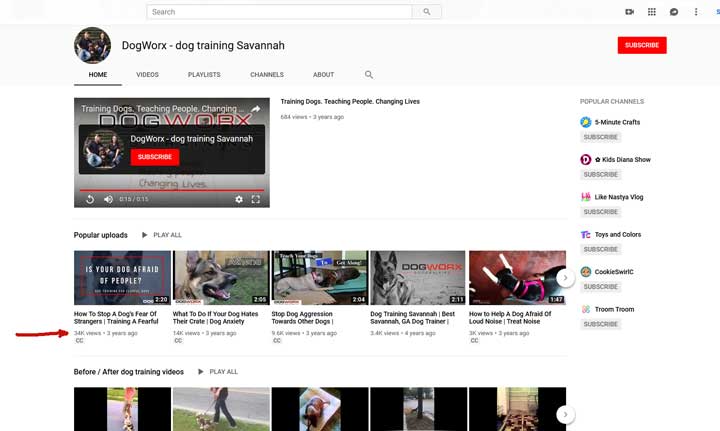Toggle fullscreen on the featured video
720x431 pixels.
[x=256, y=199]
